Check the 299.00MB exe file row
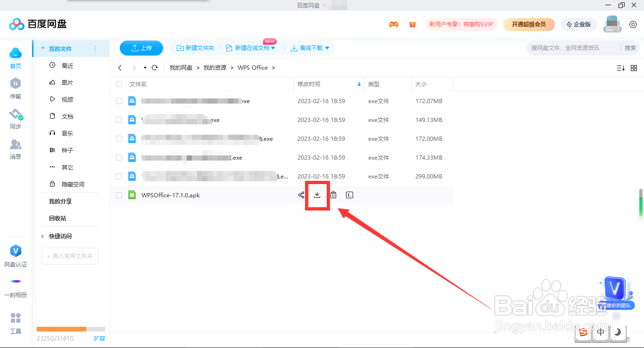This screenshot has width=644, height=348. pyautogui.click(x=119, y=177)
